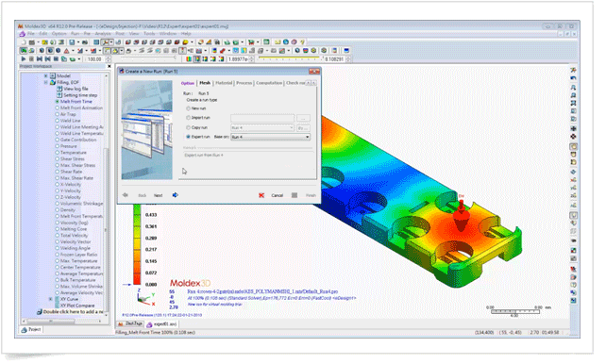Screen dimensions: 606x364
Task: Switch to the Mesh tab
Action: click(205, 83)
